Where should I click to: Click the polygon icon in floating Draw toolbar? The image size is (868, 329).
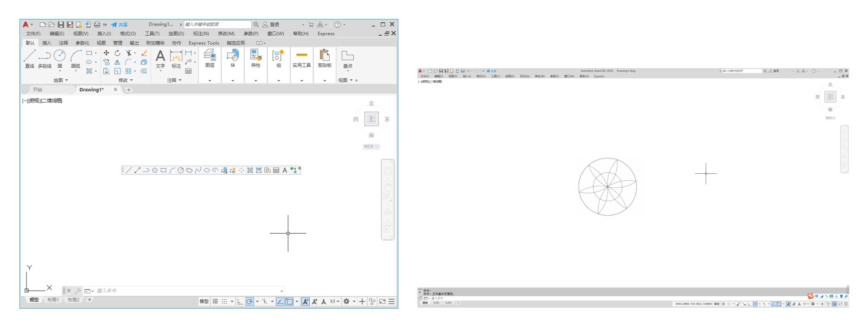click(x=155, y=171)
